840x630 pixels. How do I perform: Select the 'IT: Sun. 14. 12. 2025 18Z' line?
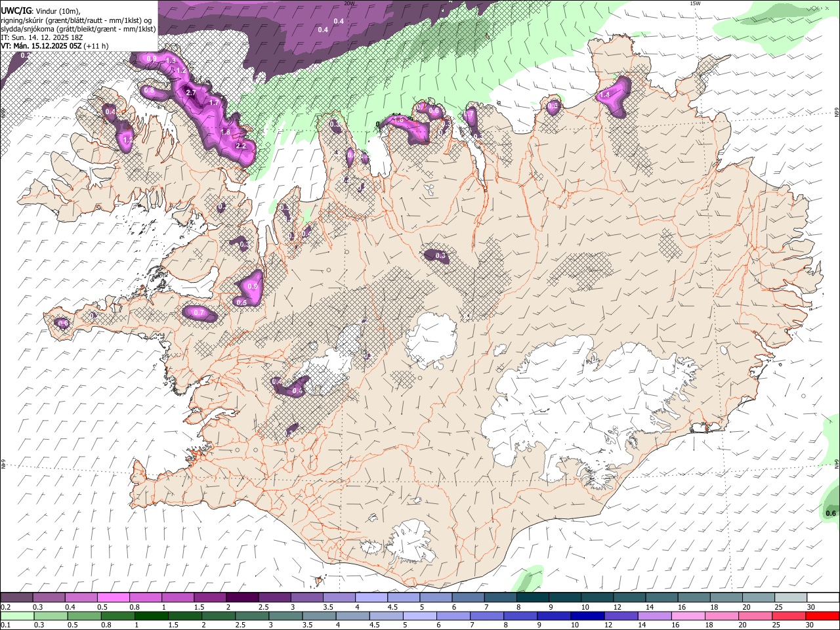pyautogui.click(x=42, y=37)
